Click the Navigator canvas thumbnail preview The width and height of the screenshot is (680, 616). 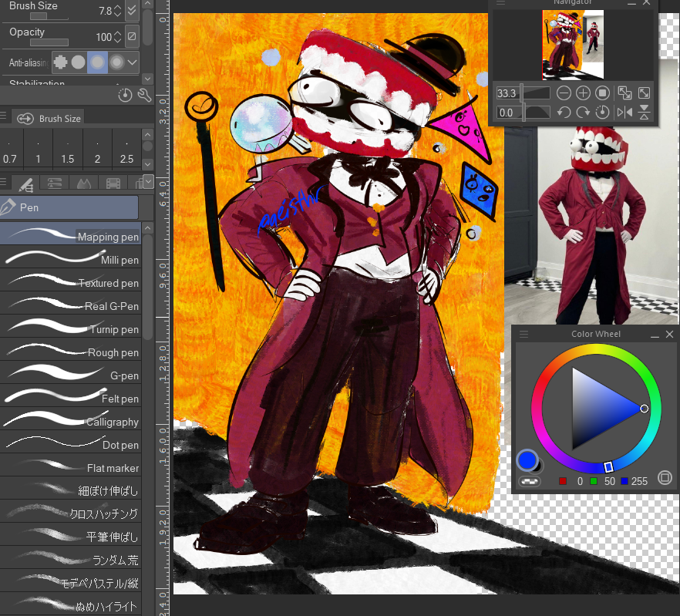coord(572,45)
